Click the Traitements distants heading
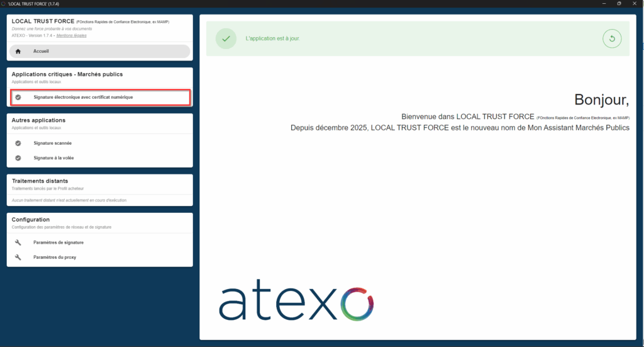This screenshot has width=644, height=347. (x=40, y=181)
